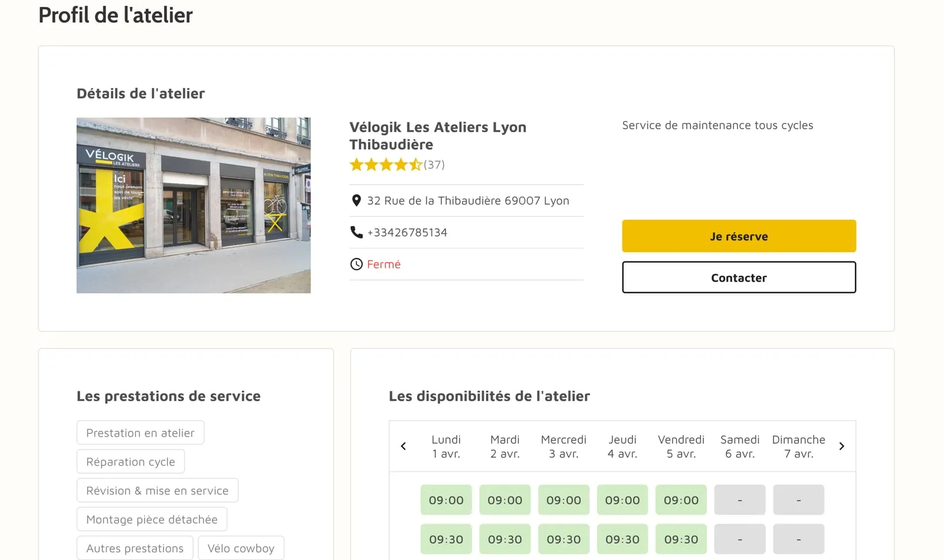Image resolution: width=944 pixels, height=560 pixels.
Task: Book the 09:00 slot on Jeudi 4 avr.
Action: 622,500
